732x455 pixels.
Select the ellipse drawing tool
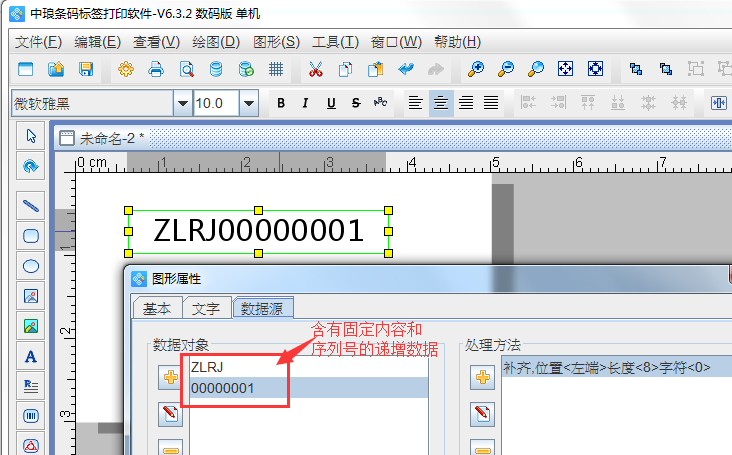tap(31, 266)
